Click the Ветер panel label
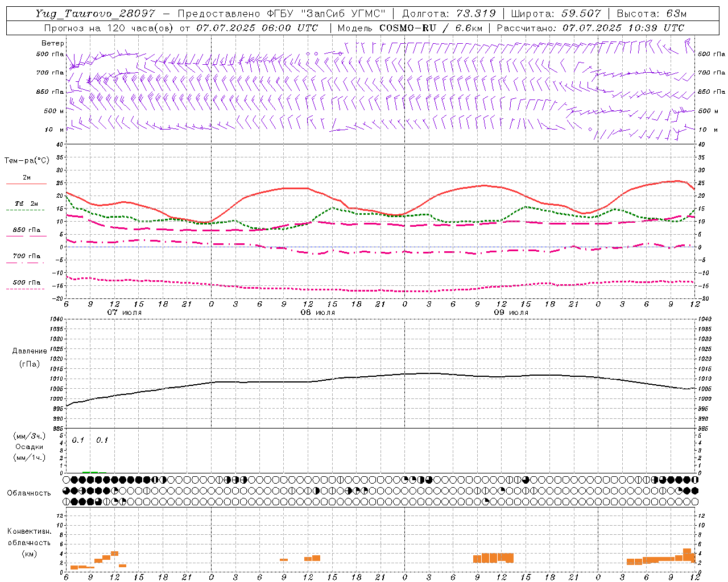 tap(53, 43)
